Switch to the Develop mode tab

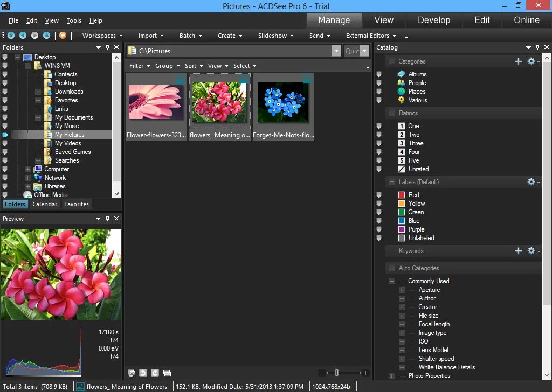434,20
